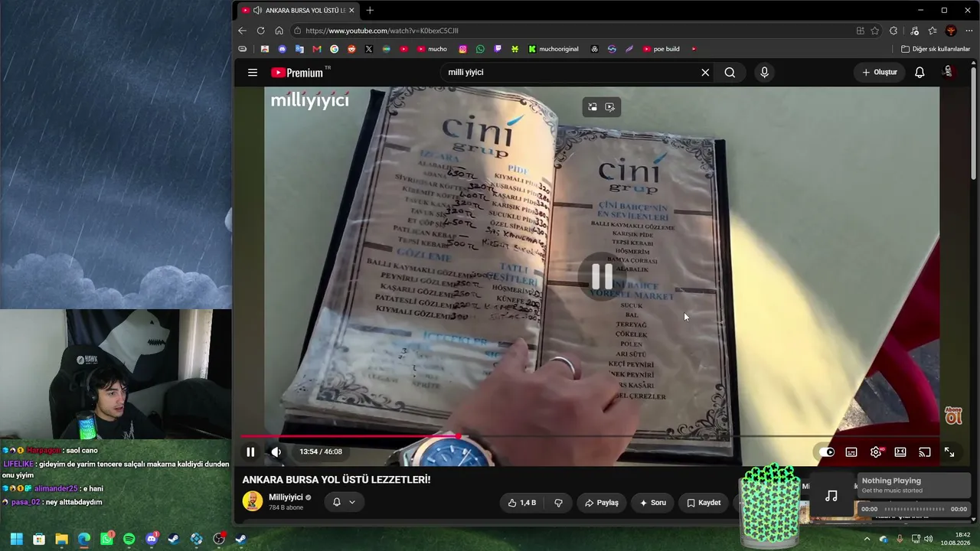This screenshot has width=980, height=551.
Task: Open the Twitch bookmark
Action: tap(498, 49)
